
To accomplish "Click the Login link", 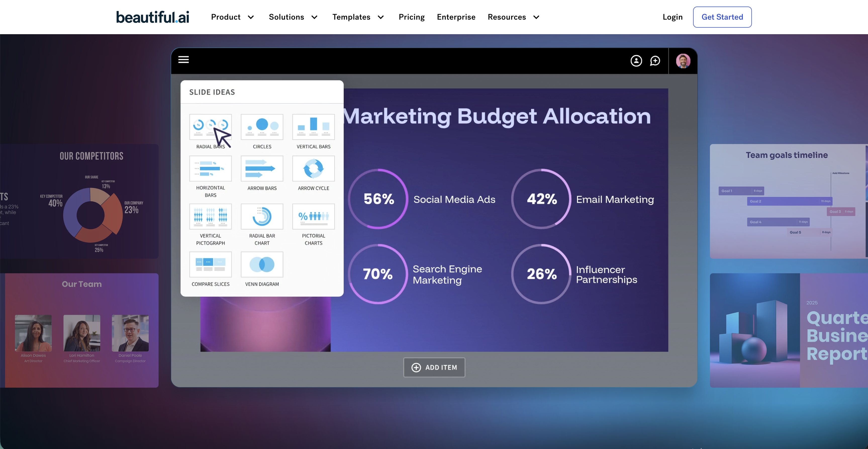I will tap(672, 17).
